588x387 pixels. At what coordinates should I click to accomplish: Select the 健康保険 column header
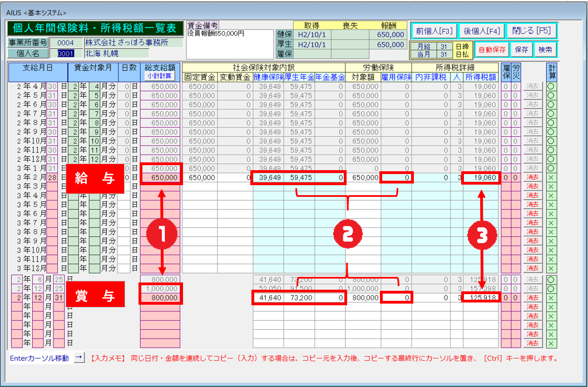click(x=268, y=77)
